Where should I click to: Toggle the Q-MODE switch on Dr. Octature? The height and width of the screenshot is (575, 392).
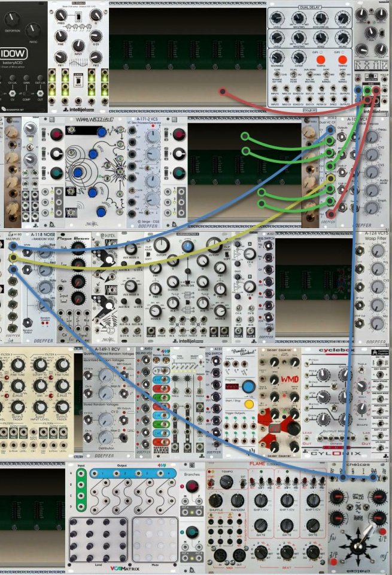tap(78, 81)
